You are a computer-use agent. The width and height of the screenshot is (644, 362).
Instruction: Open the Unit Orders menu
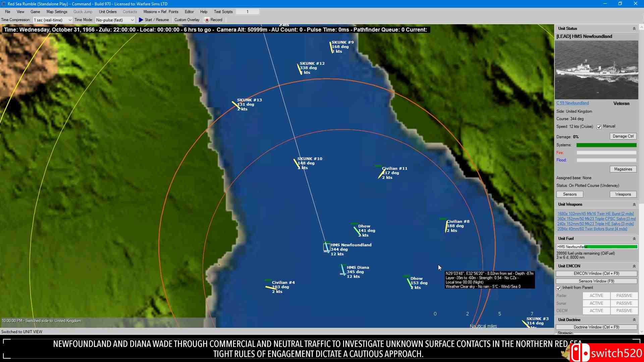pyautogui.click(x=107, y=12)
